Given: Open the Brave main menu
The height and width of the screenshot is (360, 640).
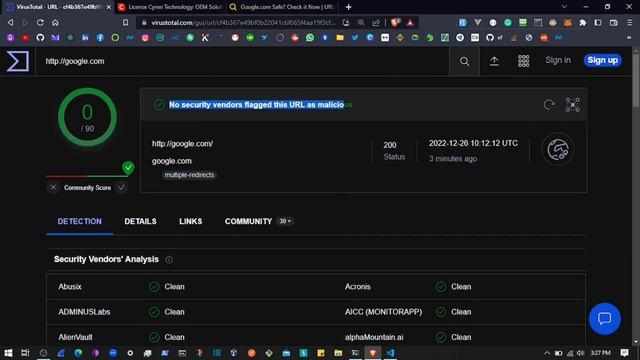Looking at the screenshot, I should pyautogui.click(x=630, y=22).
